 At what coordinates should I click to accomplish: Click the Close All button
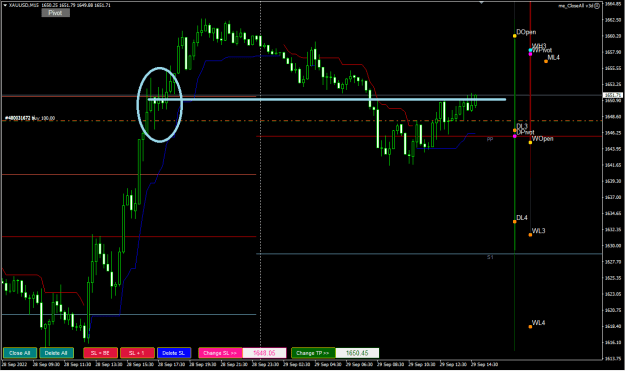point(20,353)
